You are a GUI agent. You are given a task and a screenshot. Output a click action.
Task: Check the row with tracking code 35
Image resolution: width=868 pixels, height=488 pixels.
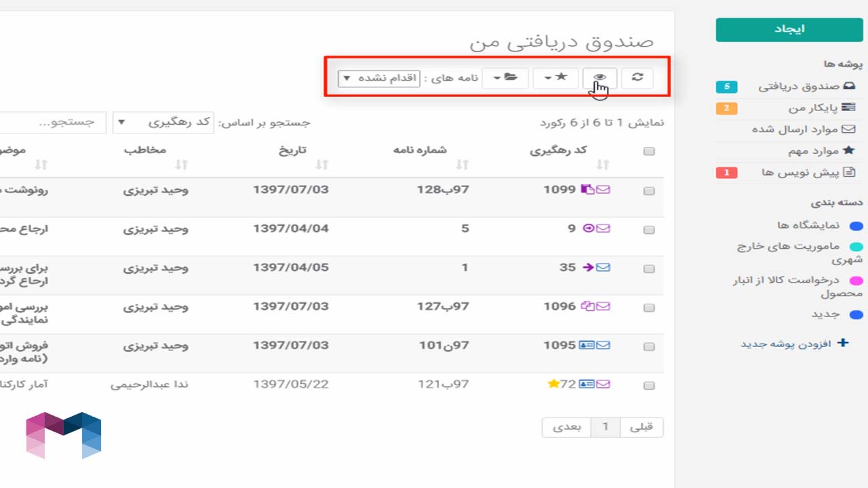coord(649,268)
